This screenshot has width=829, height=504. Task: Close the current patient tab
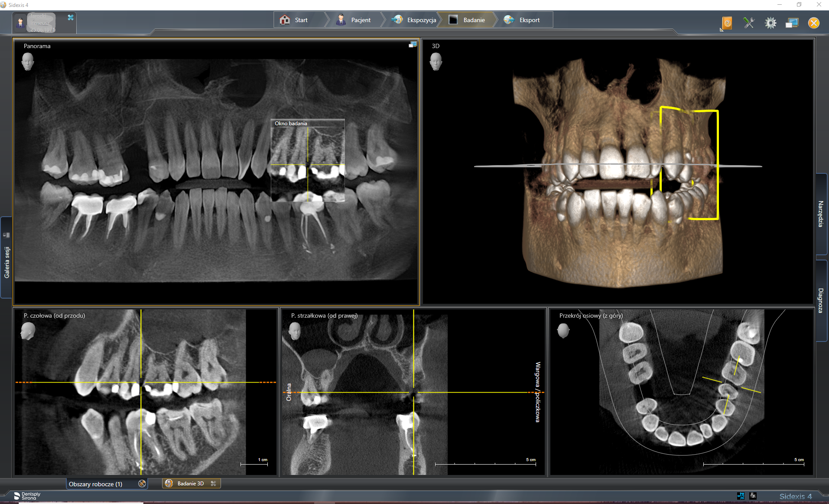pos(71,17)
